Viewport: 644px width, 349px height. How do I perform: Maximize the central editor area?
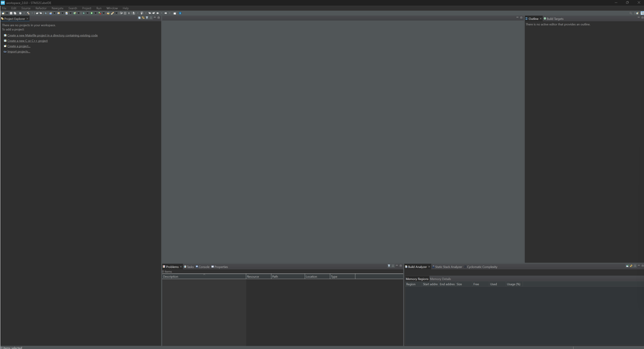522,17
